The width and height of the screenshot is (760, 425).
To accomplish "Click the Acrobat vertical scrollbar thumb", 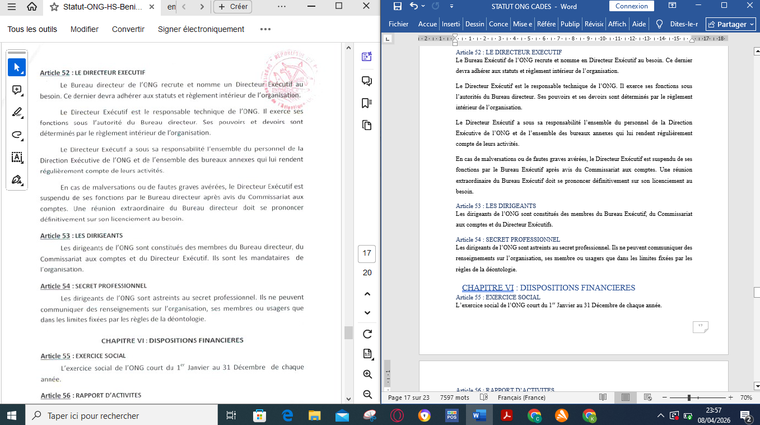I will click(348, 332).
